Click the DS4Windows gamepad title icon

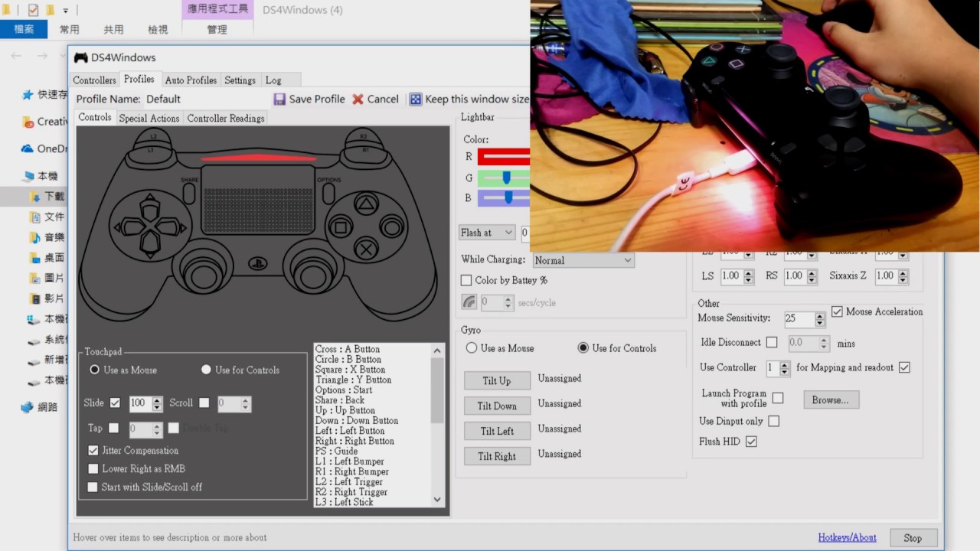(x=80, y=57)
